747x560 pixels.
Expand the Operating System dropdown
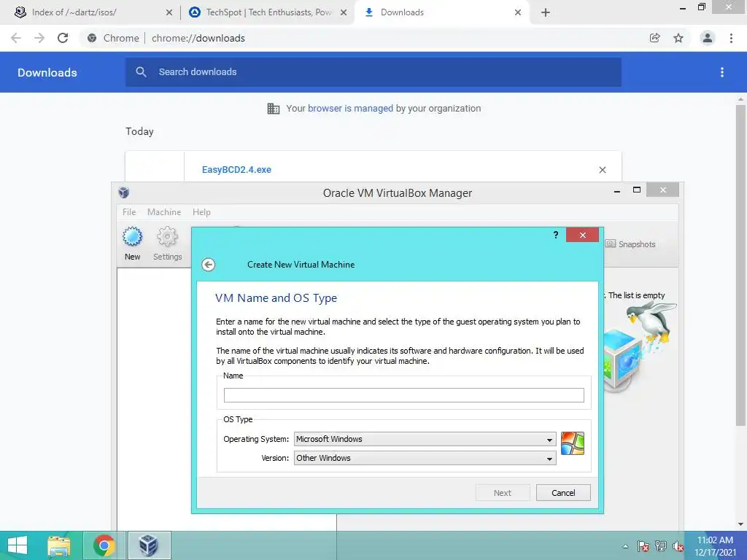tap(425, 439)
